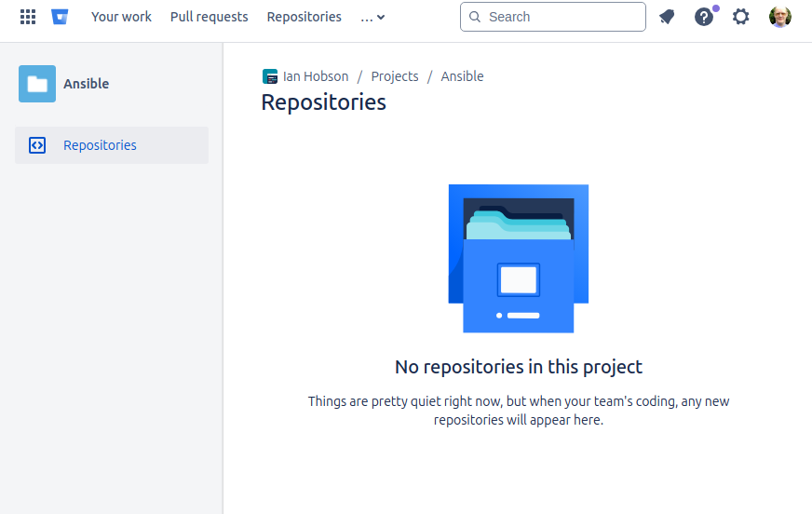Image resolution: width=812 pixels, height=514 pixels.
Task: Click the Ansible project name in sidebar
Action: click(86, 84)
